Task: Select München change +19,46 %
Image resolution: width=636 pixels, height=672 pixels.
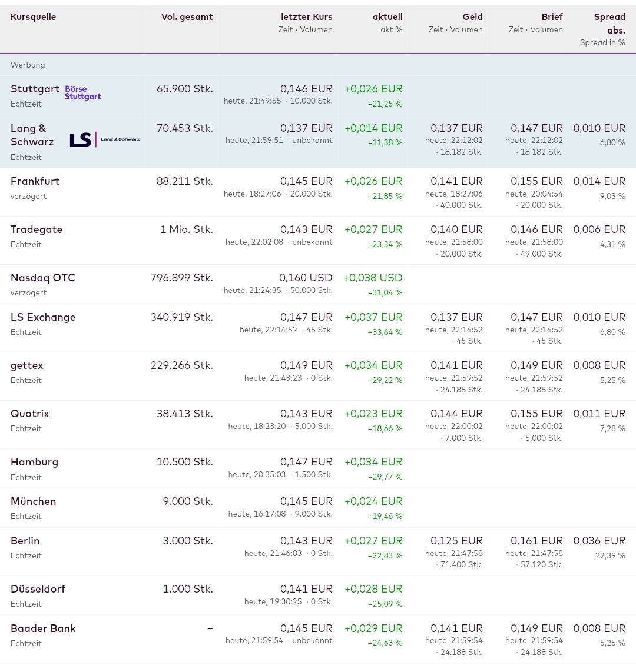Action: point(385,516)
